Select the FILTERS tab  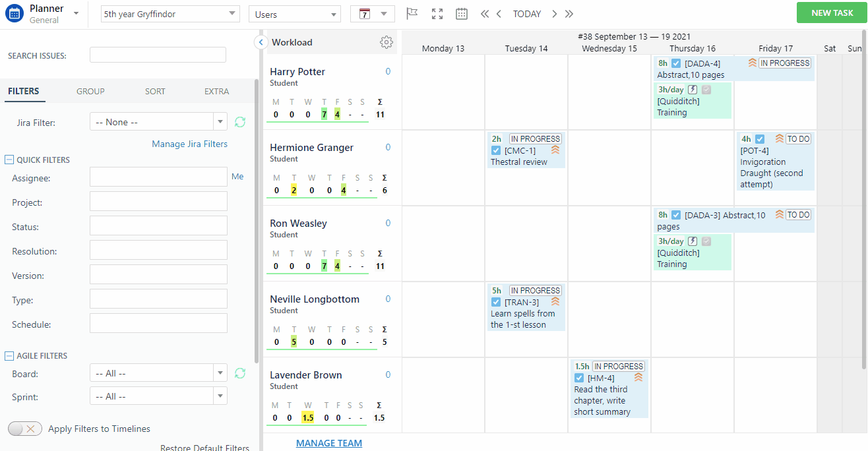(x=24, y=92)
